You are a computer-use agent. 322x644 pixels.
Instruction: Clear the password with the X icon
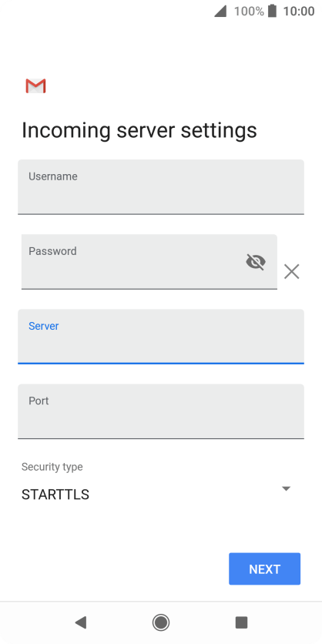click(x=292, y=271)
